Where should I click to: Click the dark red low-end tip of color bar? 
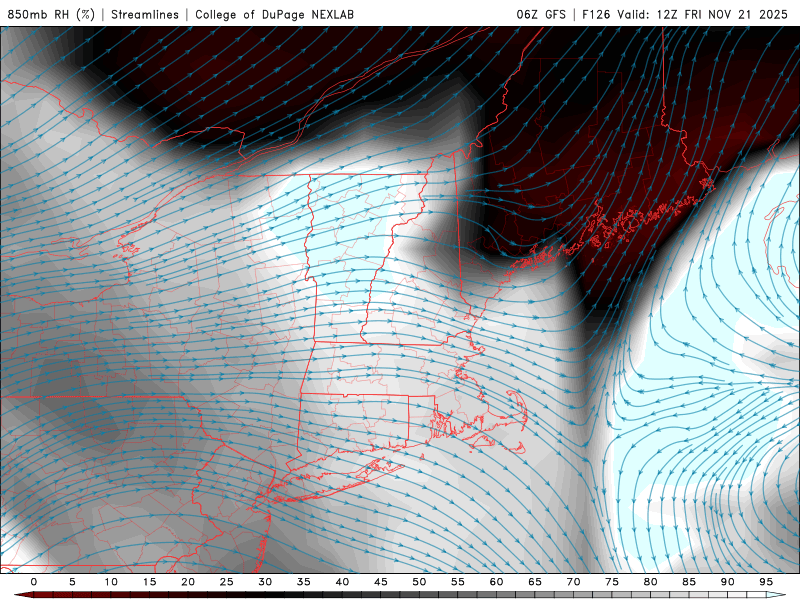pyautogui.click(x=23, y=595)
